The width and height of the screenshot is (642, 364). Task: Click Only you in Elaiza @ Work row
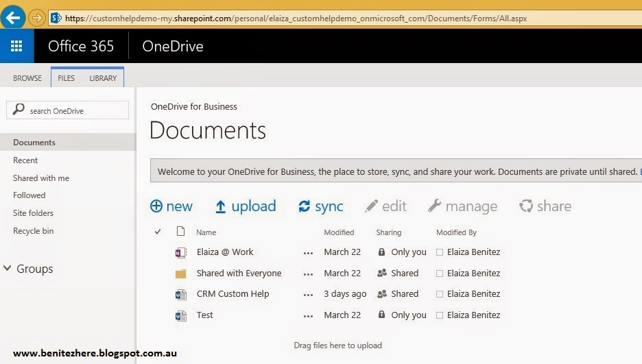click(x=409, y=252)
